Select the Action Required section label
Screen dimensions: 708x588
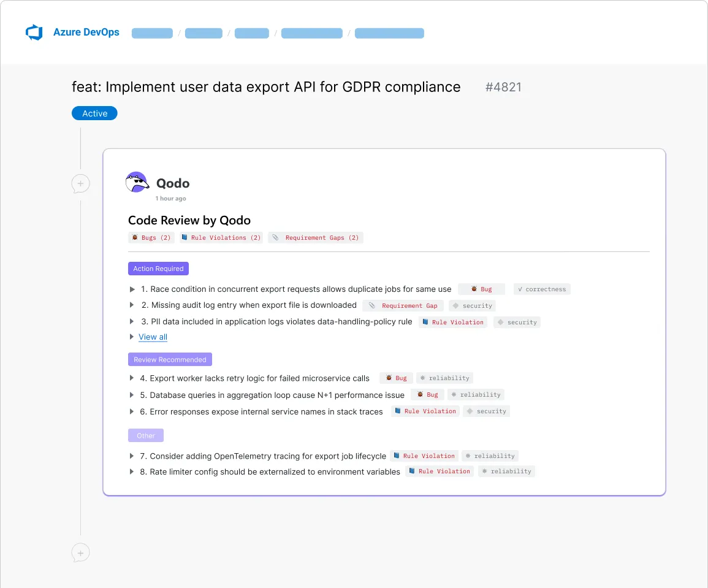pos(158,269)
